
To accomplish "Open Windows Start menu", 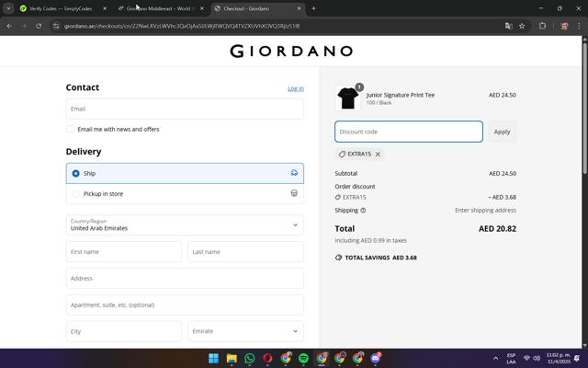I will [213, 358].
